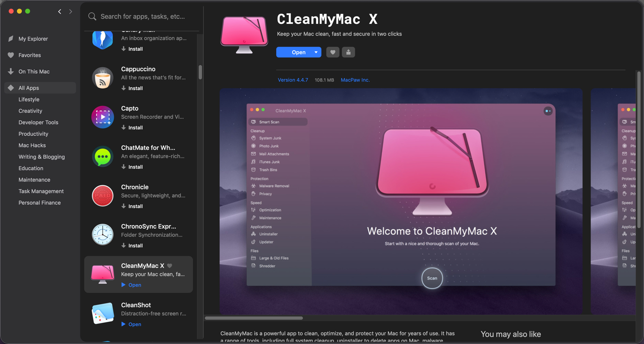Install Cappuccino

pos(132,88)
